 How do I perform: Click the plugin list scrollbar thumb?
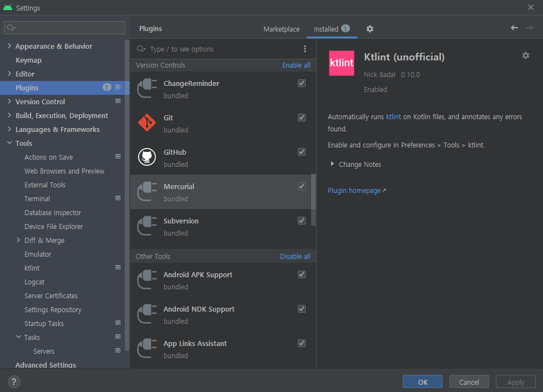tap(313, 200)
